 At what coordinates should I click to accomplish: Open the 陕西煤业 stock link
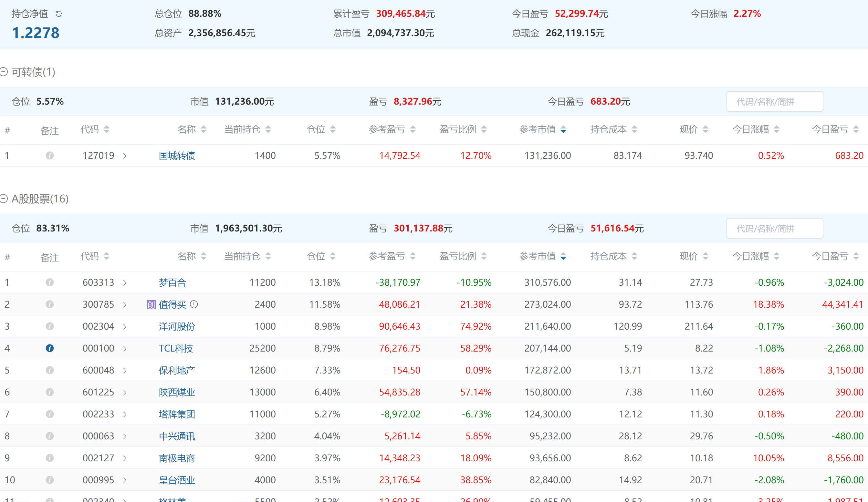point(177,392)
